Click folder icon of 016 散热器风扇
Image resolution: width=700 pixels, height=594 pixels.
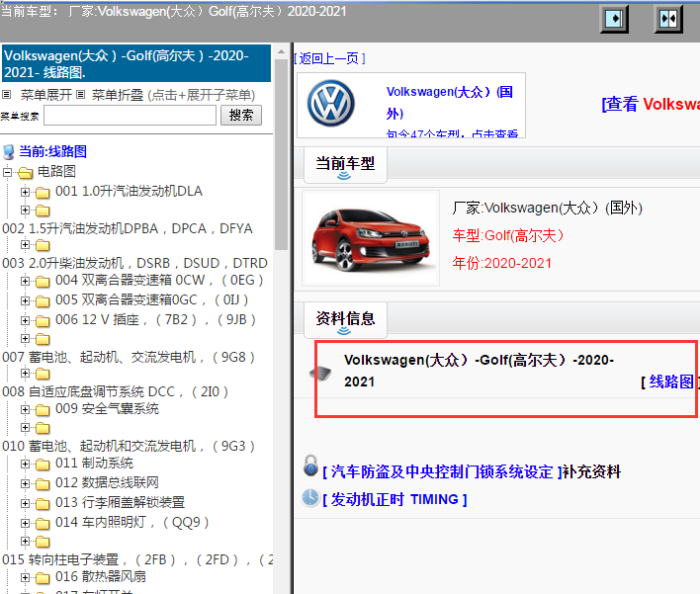click(x=43, y=577)
